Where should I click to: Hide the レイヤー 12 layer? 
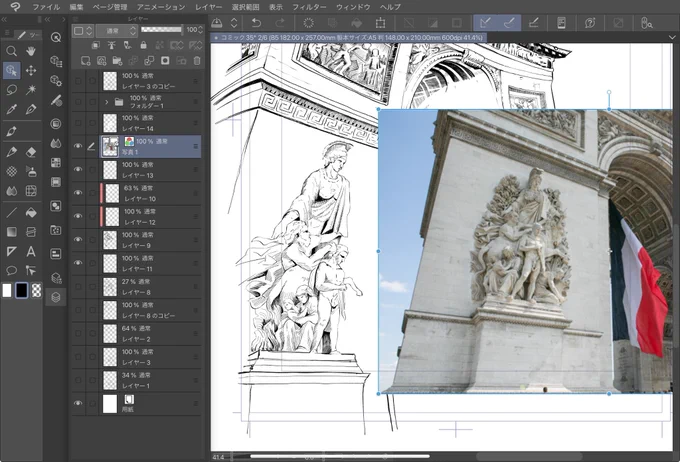click(78, 216)
